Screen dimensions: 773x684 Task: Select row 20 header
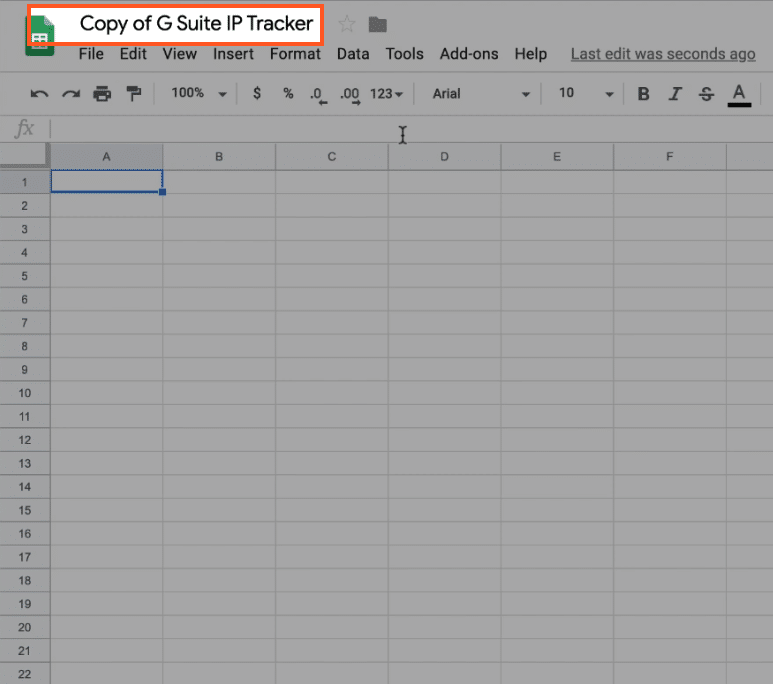tap(25, 627)
